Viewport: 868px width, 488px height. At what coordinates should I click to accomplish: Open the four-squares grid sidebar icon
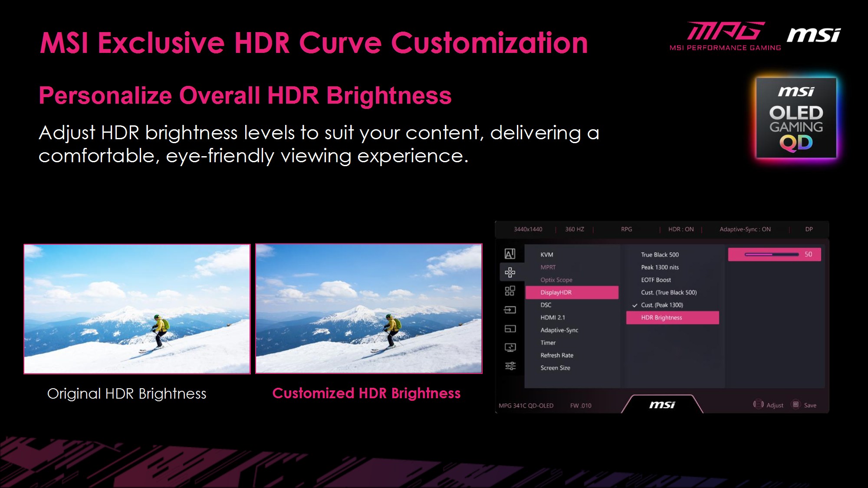(x=510, y=291)
